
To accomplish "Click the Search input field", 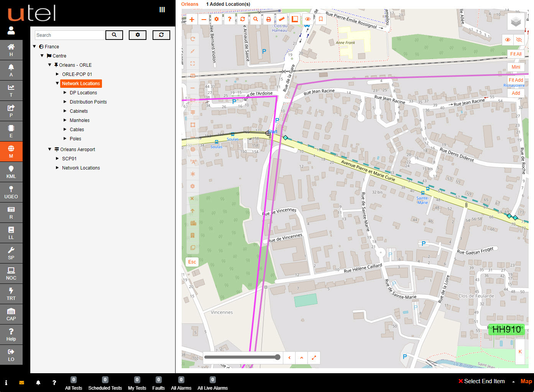I will [69, 35].
